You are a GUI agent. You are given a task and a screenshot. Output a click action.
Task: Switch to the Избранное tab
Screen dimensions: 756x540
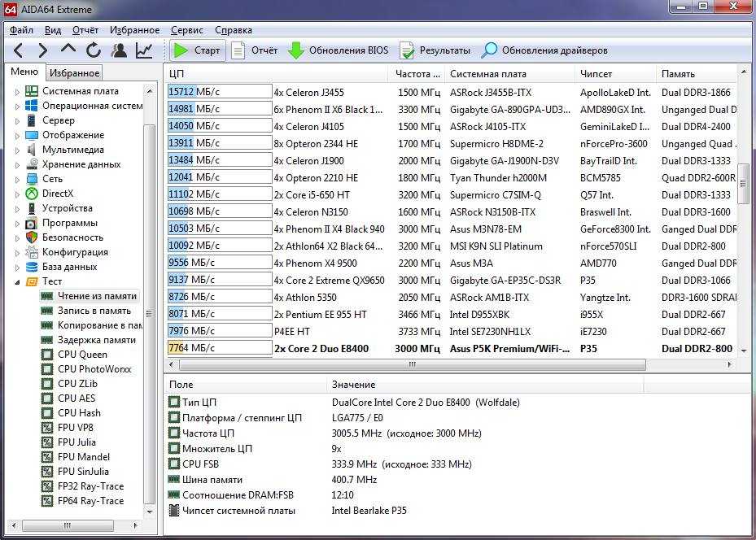tap(74, 73)
